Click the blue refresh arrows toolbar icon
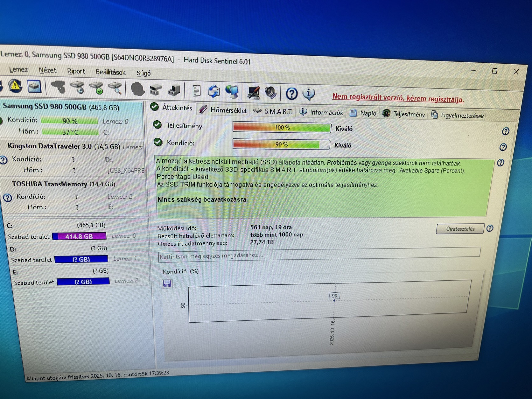 (x=214, y=92)
